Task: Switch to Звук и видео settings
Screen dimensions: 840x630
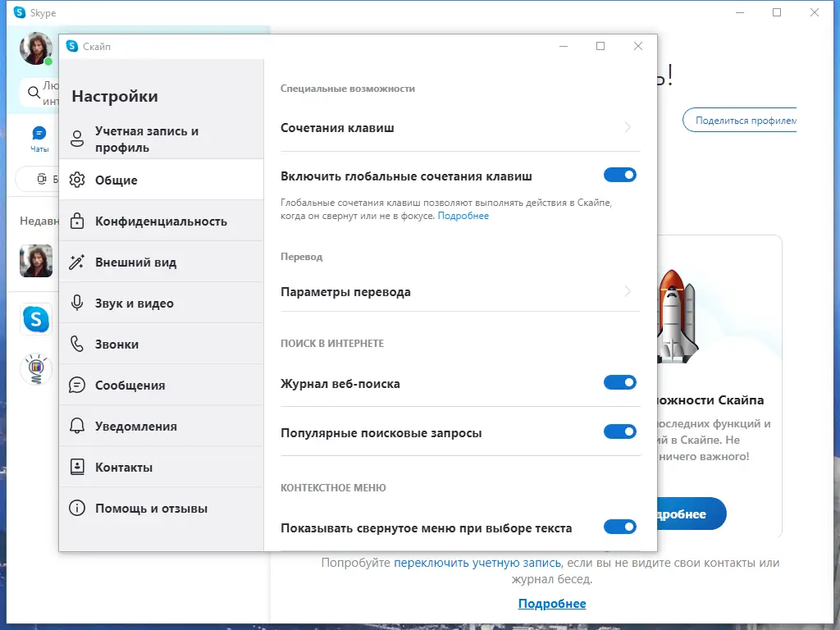Action: click(162, 303)
